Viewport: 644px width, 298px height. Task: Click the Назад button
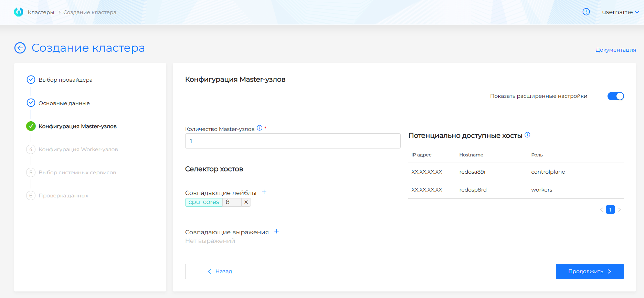pos(219,271)
